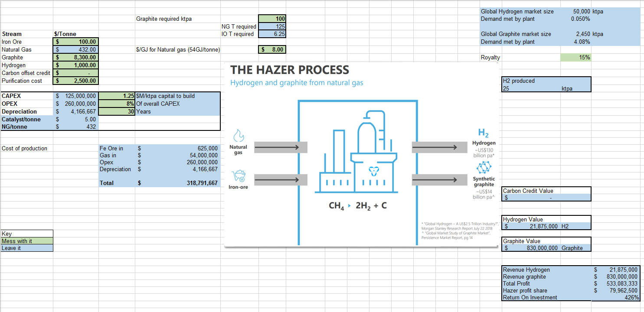This screenshot has width=644, height=312.
Task: Click the green Mess with it key cell
Action: coord(27,241)
